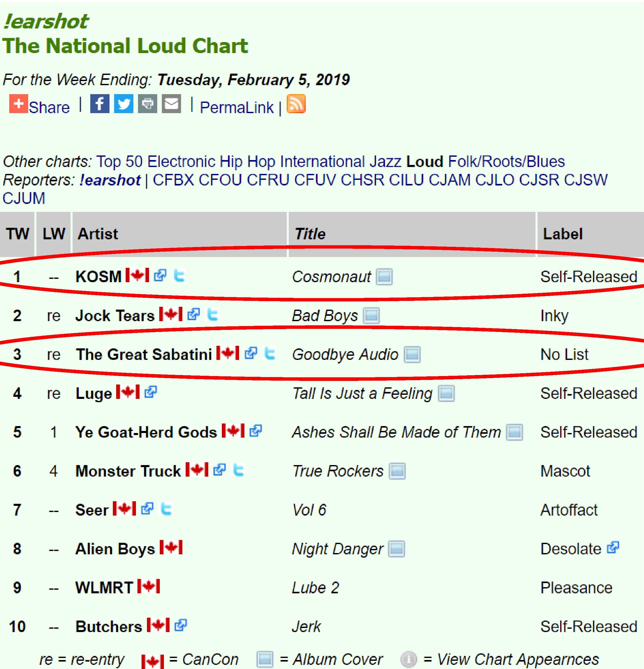The height and width of the screenshot is (669, 644).
Task: Open KOSM's Twitter icon link
Action: (x=179, y=276)
